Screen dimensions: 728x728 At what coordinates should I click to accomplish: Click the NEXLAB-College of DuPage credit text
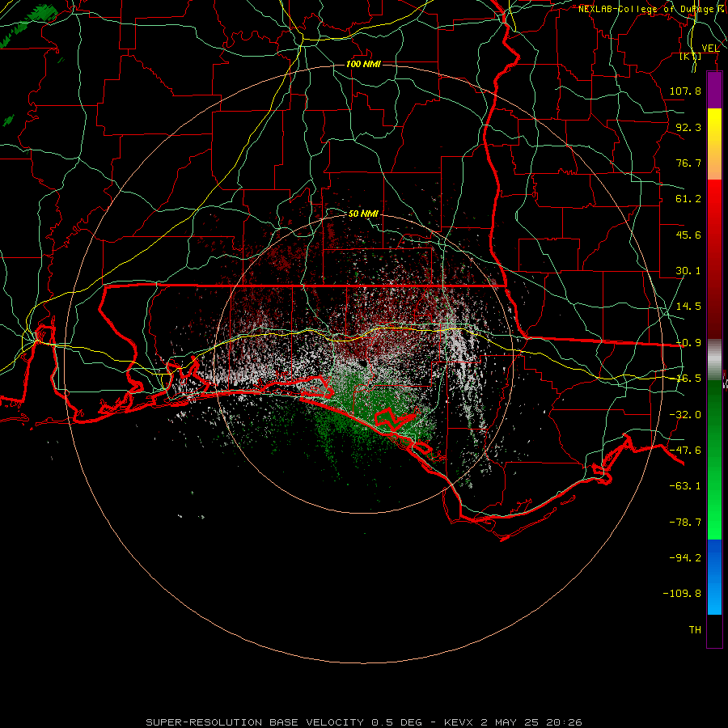(652, 9)
